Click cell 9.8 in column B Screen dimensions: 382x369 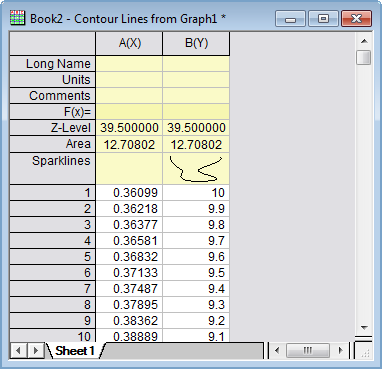(196, 225)
